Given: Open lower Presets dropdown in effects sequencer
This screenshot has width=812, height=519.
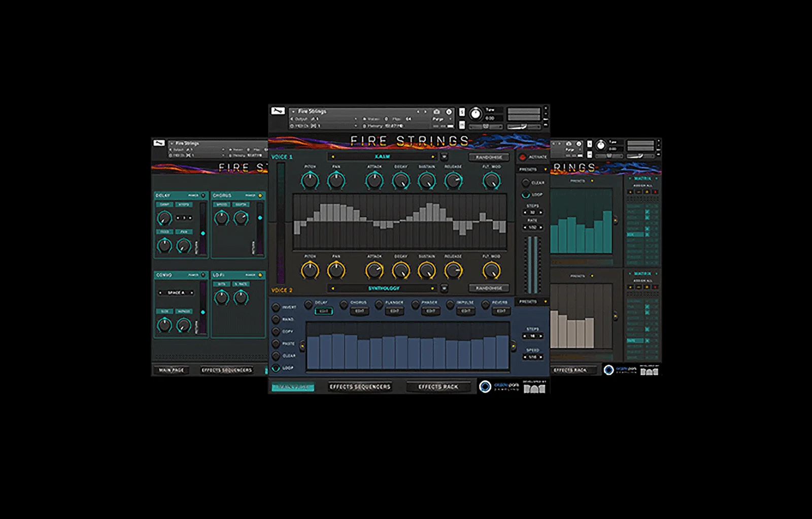Looking at the screenshot, I should [532, 302].
